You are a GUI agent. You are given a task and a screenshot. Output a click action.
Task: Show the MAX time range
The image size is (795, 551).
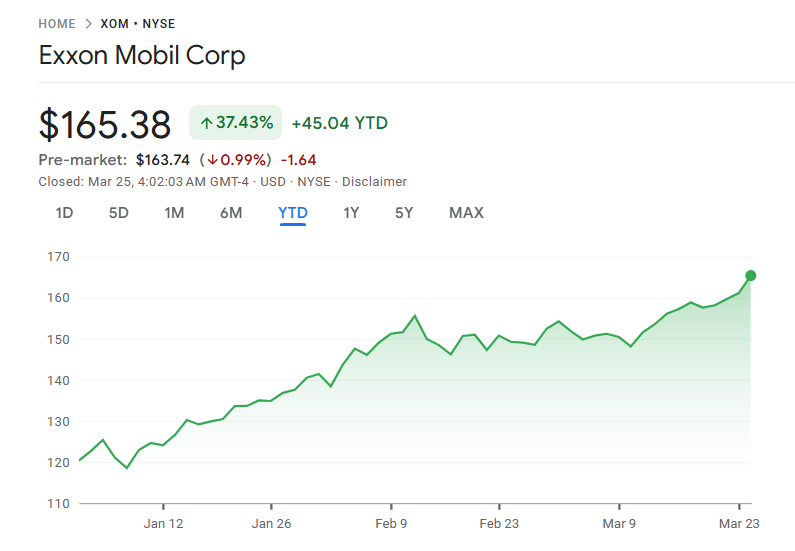[466, 212]
